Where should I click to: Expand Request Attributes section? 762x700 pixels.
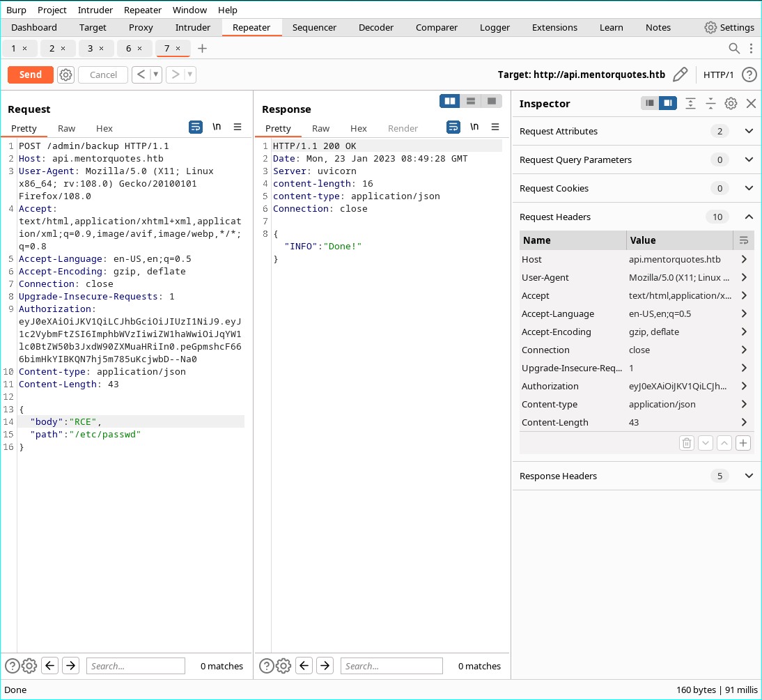point(749,131)
